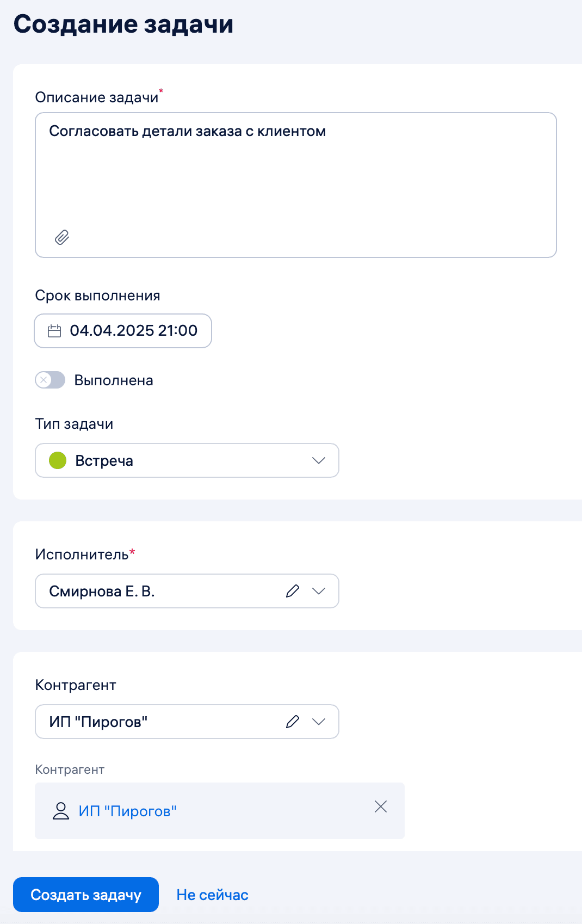The width and height of the screenshot is (582, 924).
Task: Toggle the Выполнена slider control
Action: 50,380
